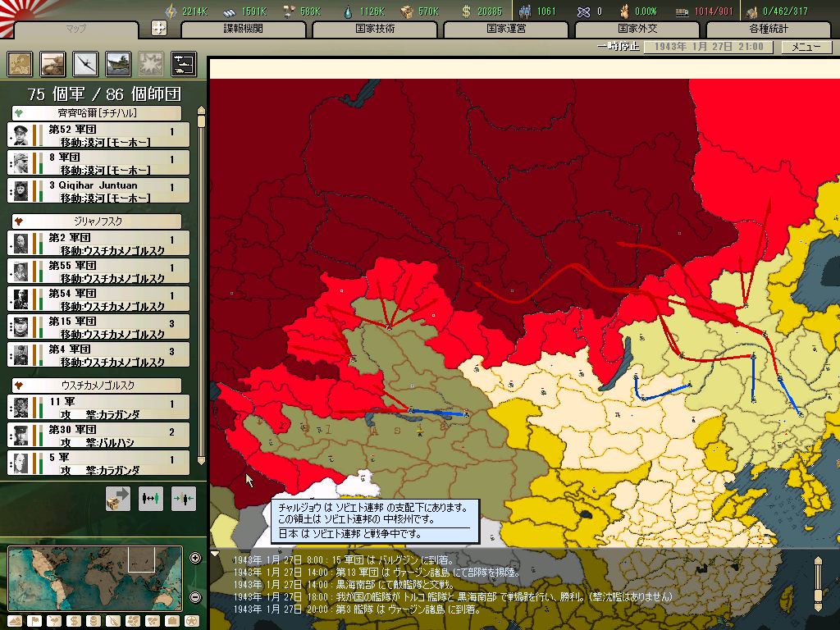Select 3 Qiqihar Juntuan unit entry
Screen dimensions: 840x630
point(98,190)
